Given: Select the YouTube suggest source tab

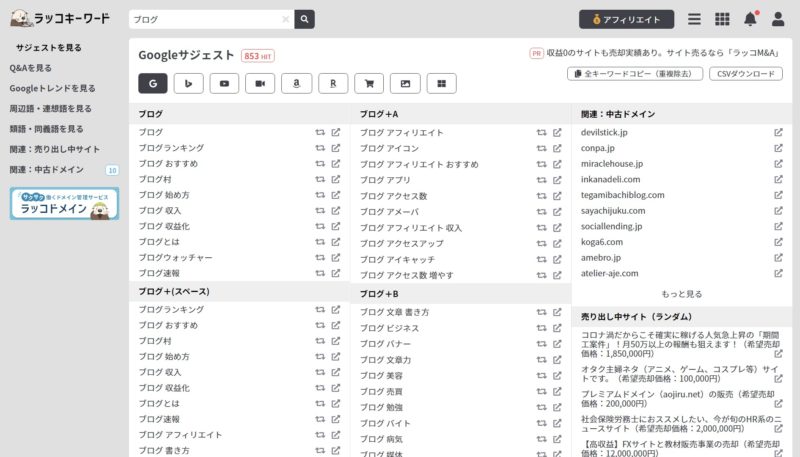Looking at the screenshot, I should 224,84.
